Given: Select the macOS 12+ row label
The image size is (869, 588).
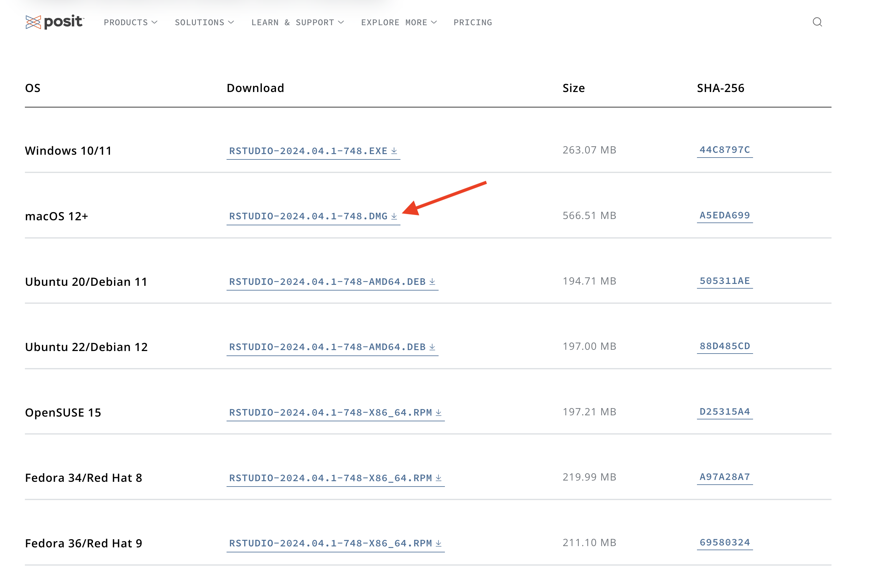Looking at the screenshot, I should [56, 216].
